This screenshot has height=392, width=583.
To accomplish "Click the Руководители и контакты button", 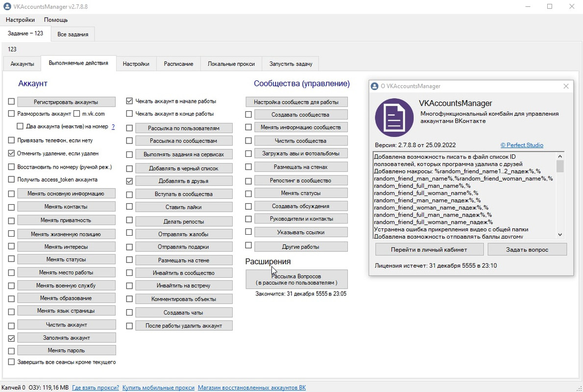I will (x=301, y=219).
